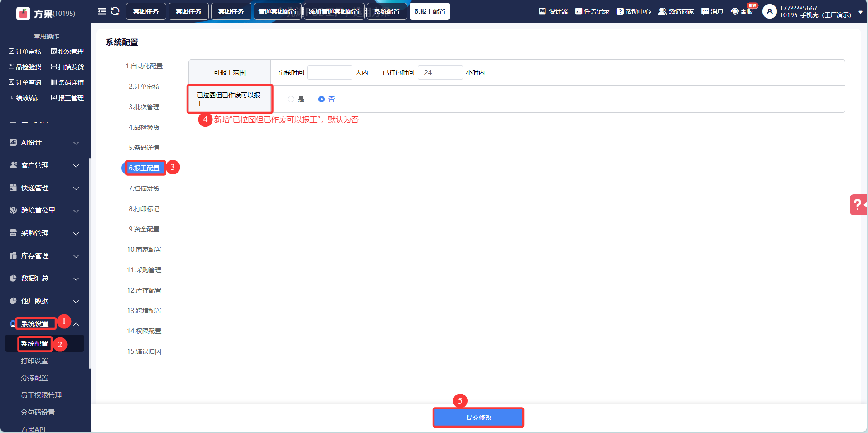868x433 pixels.
Task: Open 9.资金配置 settings section
Action: pyautogui.click(x=144, y=229)
